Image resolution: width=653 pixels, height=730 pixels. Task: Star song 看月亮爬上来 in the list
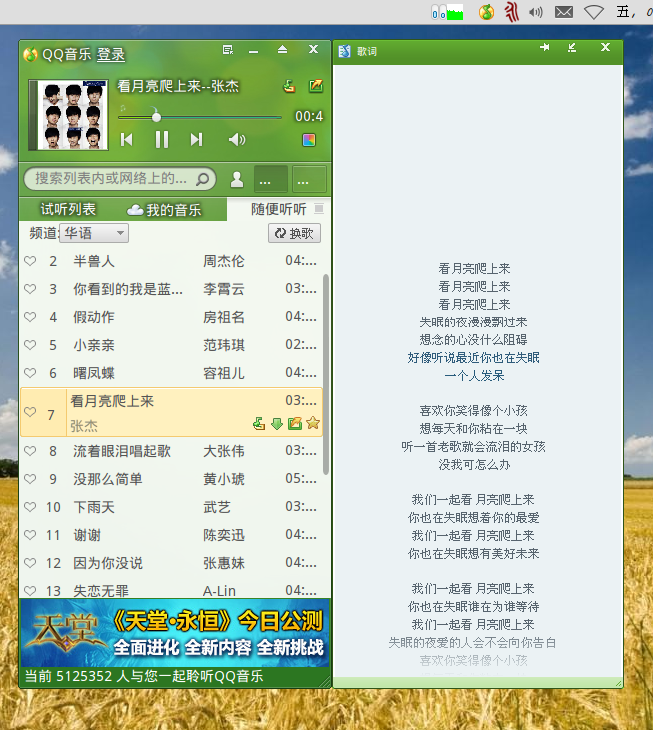click(x=313, y=423)
